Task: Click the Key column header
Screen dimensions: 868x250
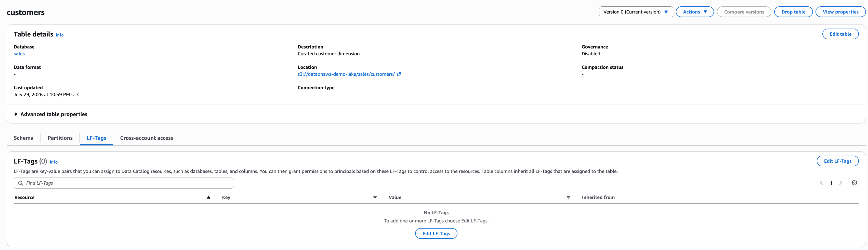Action: coord(226,197)
